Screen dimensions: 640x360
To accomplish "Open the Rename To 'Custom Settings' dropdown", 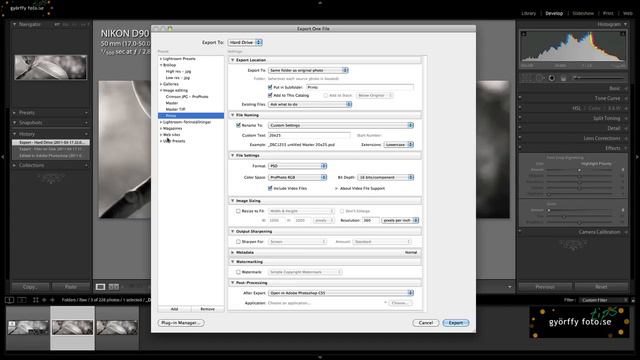I will [x=341, y=125].
